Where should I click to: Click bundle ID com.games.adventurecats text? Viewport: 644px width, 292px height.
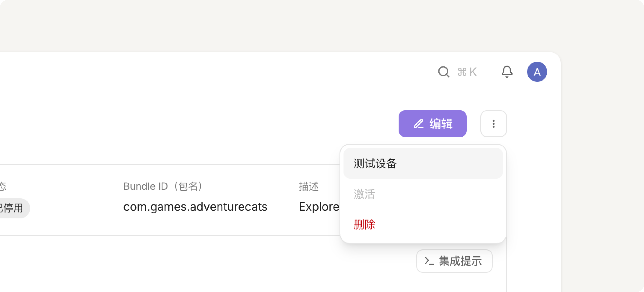click(x=195, y=207)
